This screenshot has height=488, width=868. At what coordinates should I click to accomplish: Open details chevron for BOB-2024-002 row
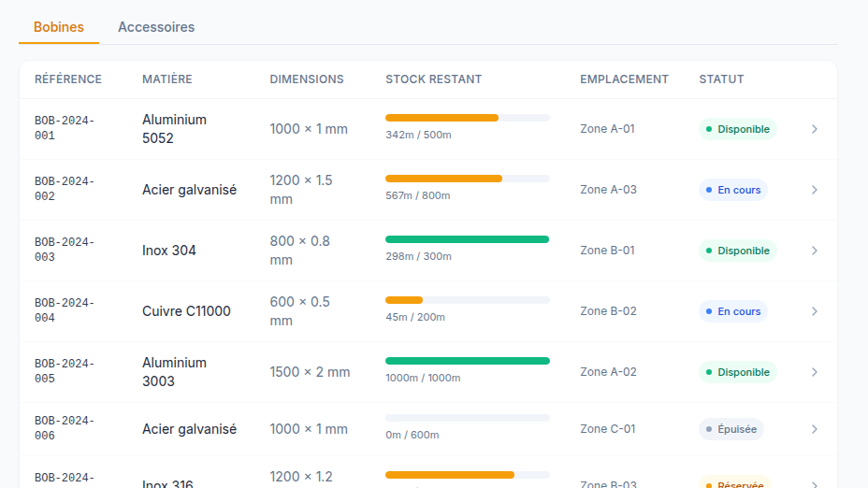815,190
